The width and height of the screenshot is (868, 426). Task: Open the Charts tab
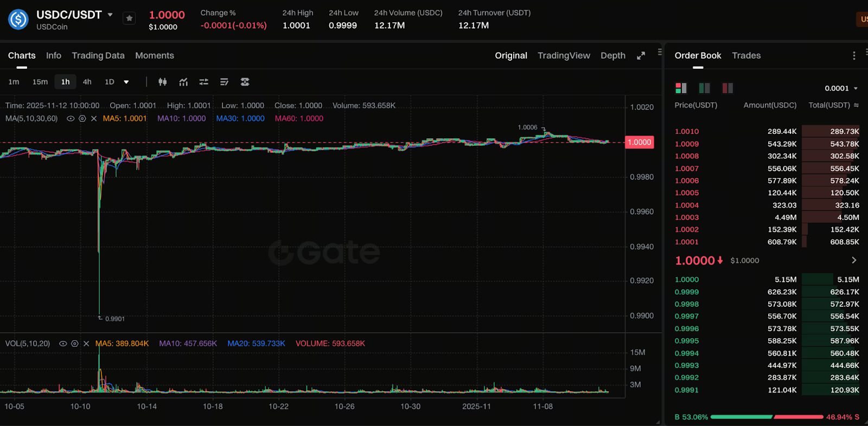pos(22,55)
